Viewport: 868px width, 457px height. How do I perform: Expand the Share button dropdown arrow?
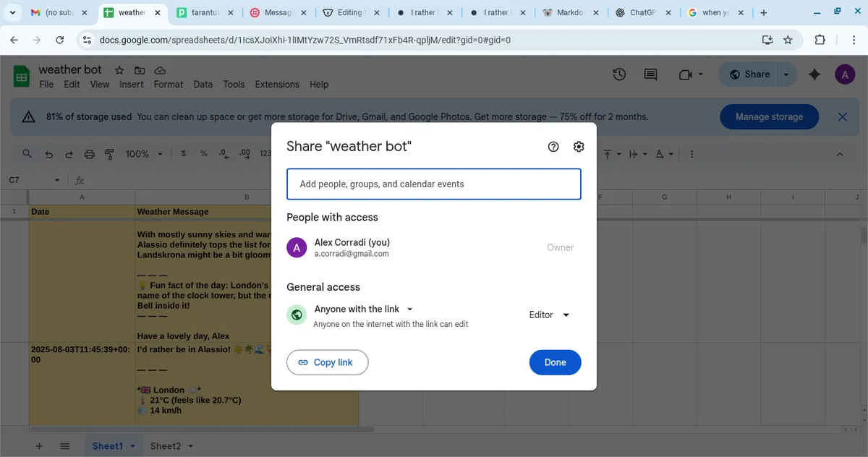click(x=786, y=74)
